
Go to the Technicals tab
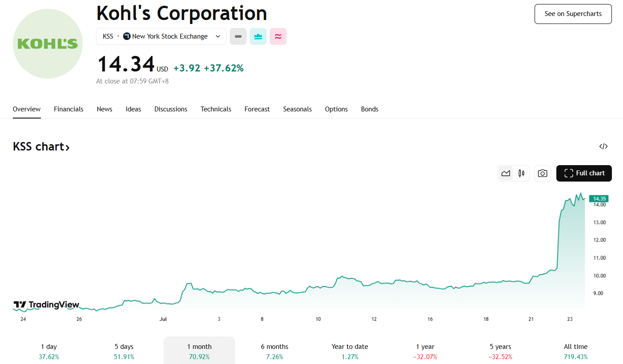tap(216, 109)
